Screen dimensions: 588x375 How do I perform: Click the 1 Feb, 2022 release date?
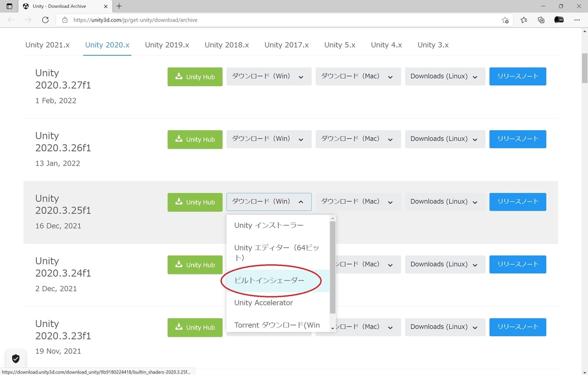click(x=56, y=101)
